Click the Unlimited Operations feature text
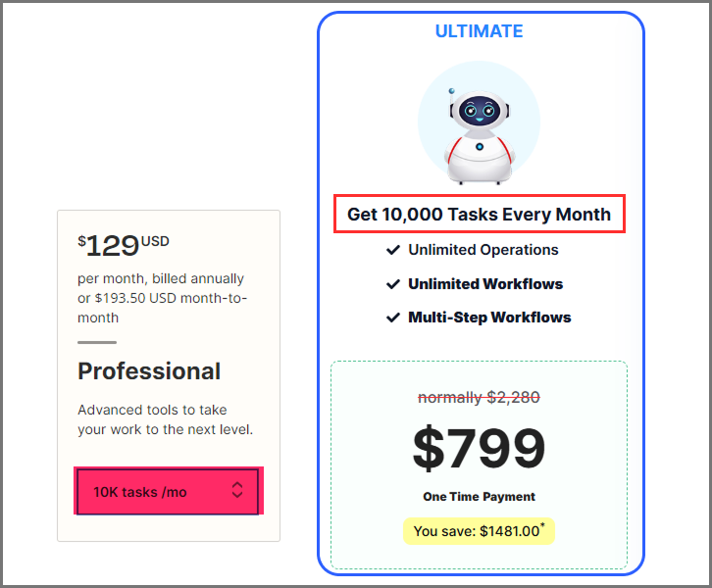 click(483, 250)
